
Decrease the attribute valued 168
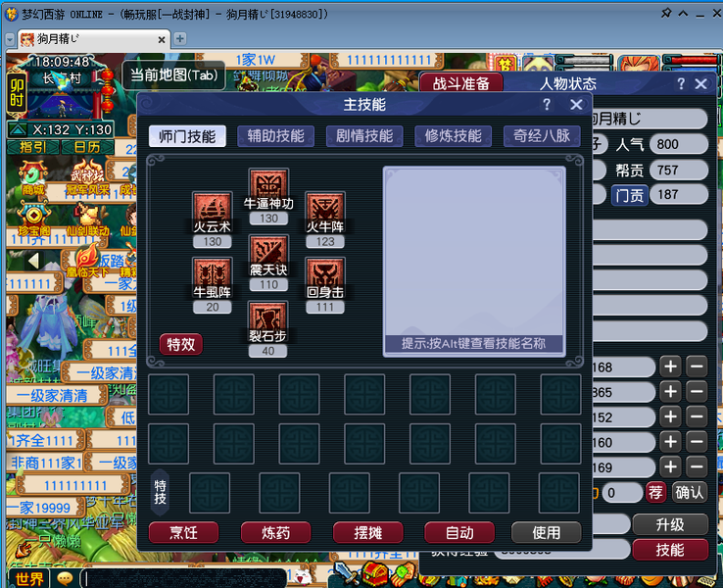pyautogui.click(x=697, y=367)
